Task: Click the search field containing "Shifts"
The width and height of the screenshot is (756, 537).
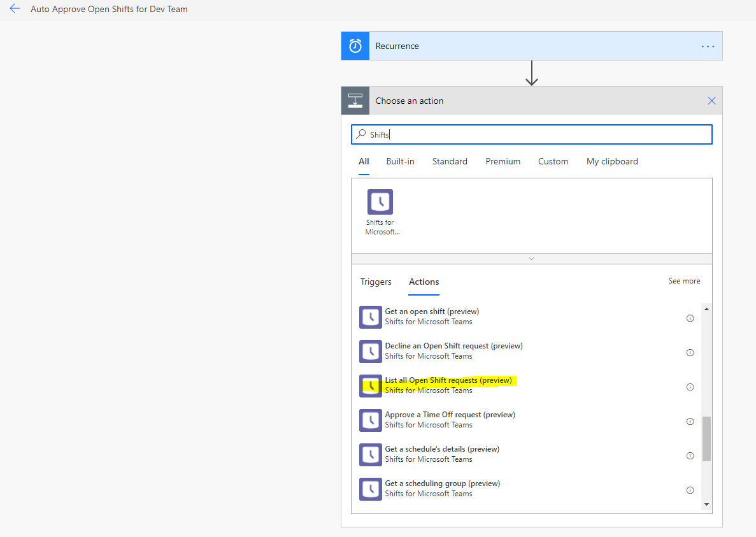Action: (532, 134)
